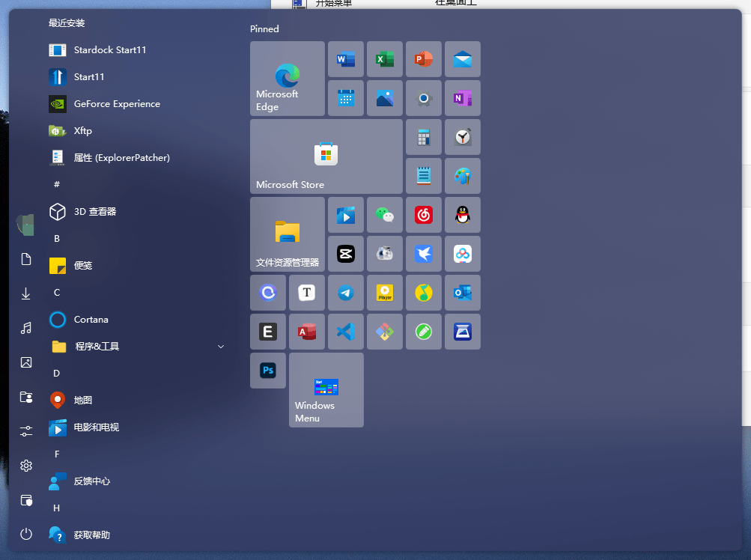The height and width of the screenshot is (560, 751).
Task: Open the Photoshop tile
Action: [268, 371]
